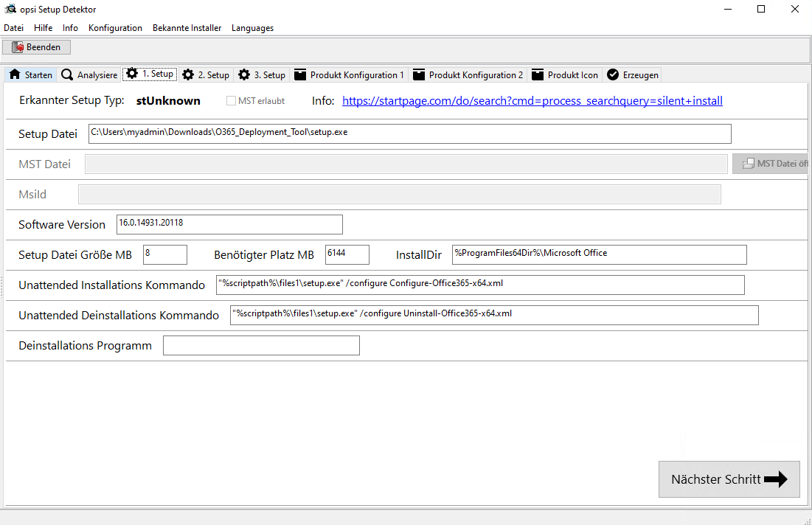The height and width of the screenshot is (525, 812).
Task: Click the magnifier icon on Analysiere tab
Action: 67,75
